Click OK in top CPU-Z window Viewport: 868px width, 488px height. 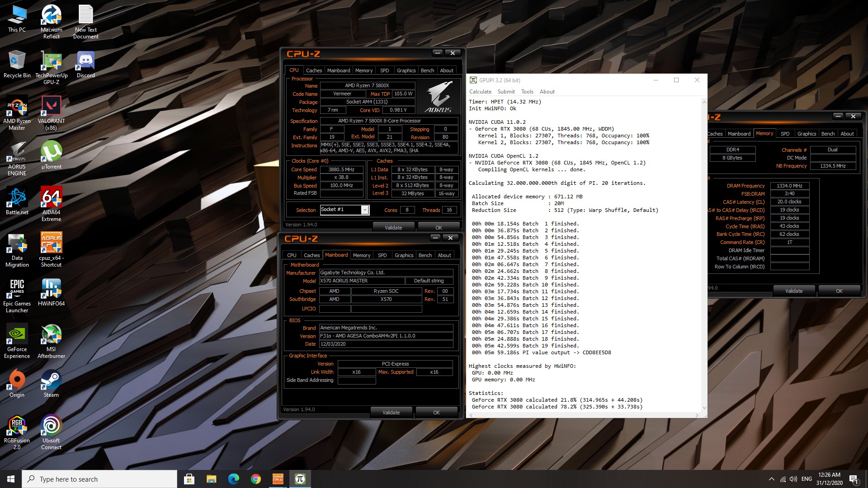(439, 227)
